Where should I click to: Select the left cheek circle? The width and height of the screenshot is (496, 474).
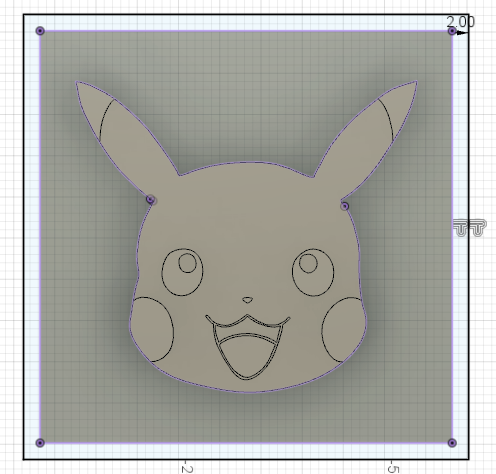tap(152, 329)
